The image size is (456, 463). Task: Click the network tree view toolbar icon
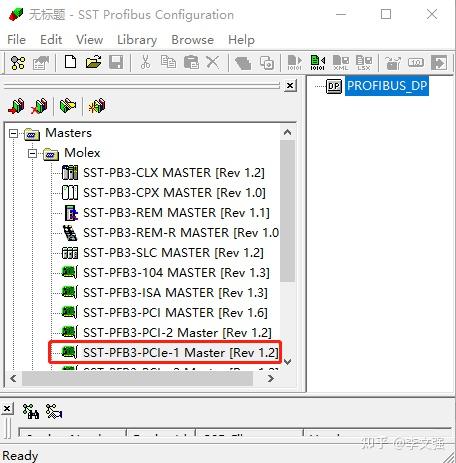click(x=18, y=62)
